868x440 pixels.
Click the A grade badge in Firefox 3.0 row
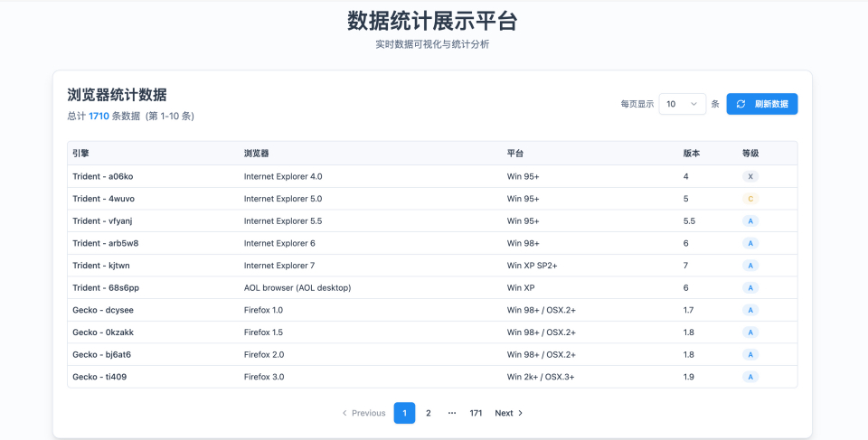pos(750,377)
